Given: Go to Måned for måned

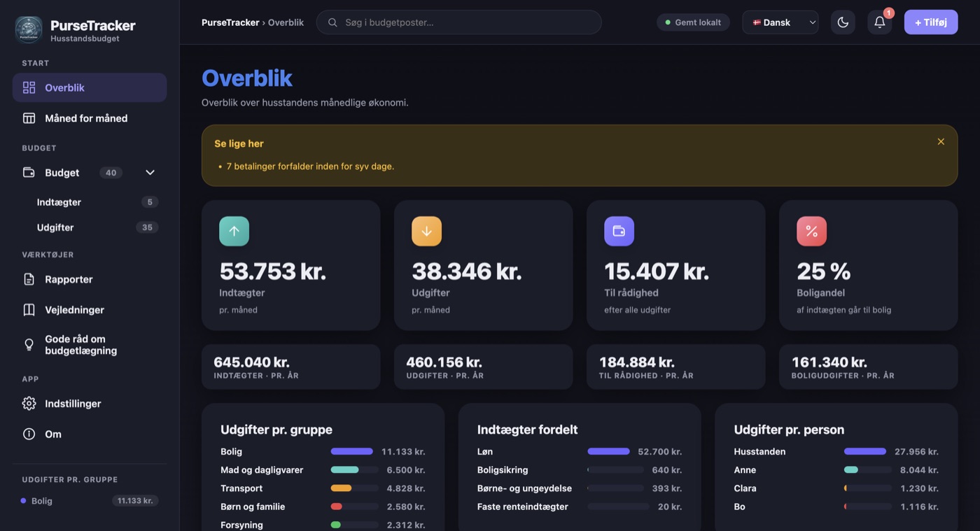Looking at the screenshot, I should pos(90,118).
